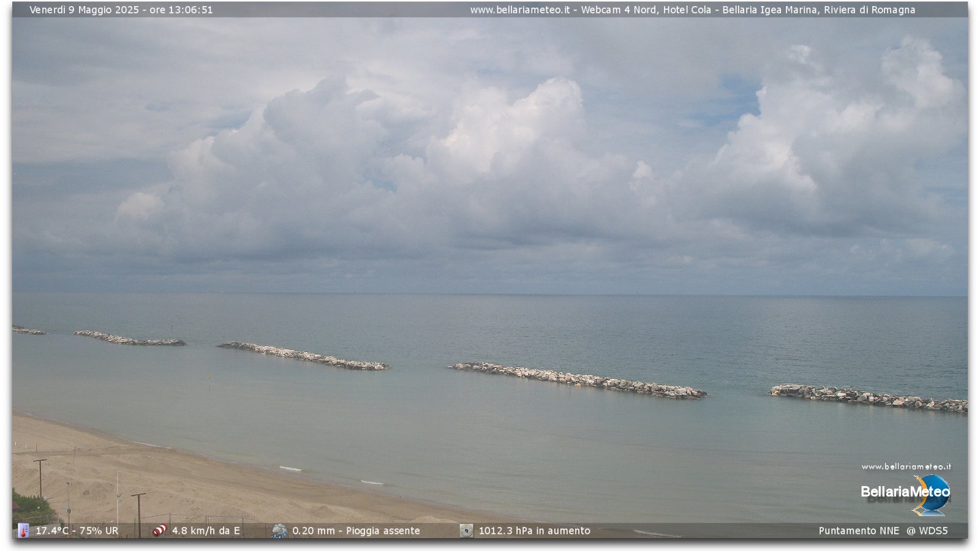Click '0.20 mm - Pioggia assente' reading
Image resolution: width=980 pixels, height=551 pixels.
[356, 531]
